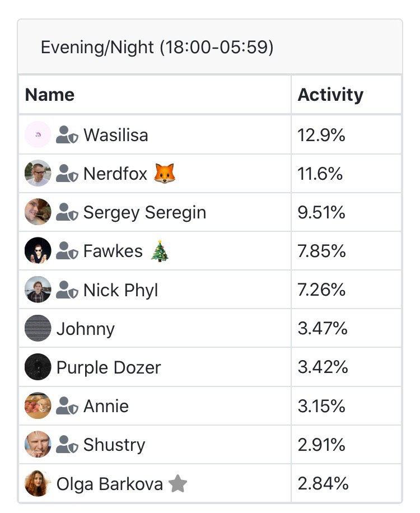
Task: Open Wasilisa's avatar picture
Action: tap(38, 134)
